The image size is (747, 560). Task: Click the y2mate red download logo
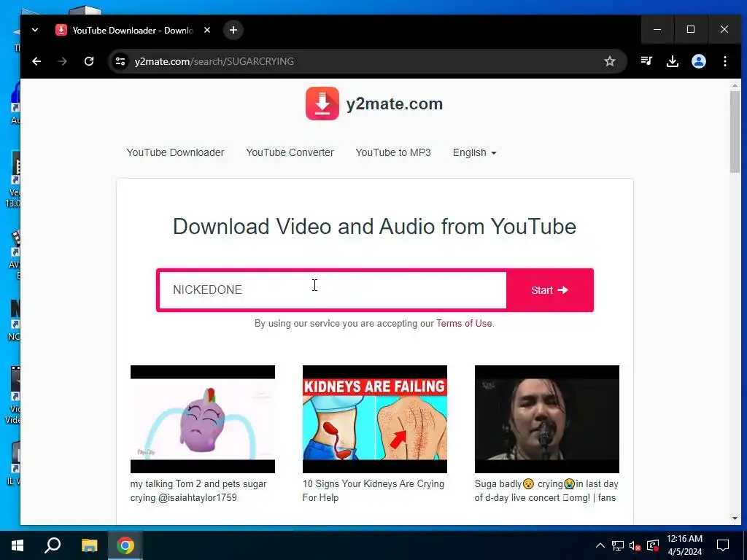click(x=322, y=104)
